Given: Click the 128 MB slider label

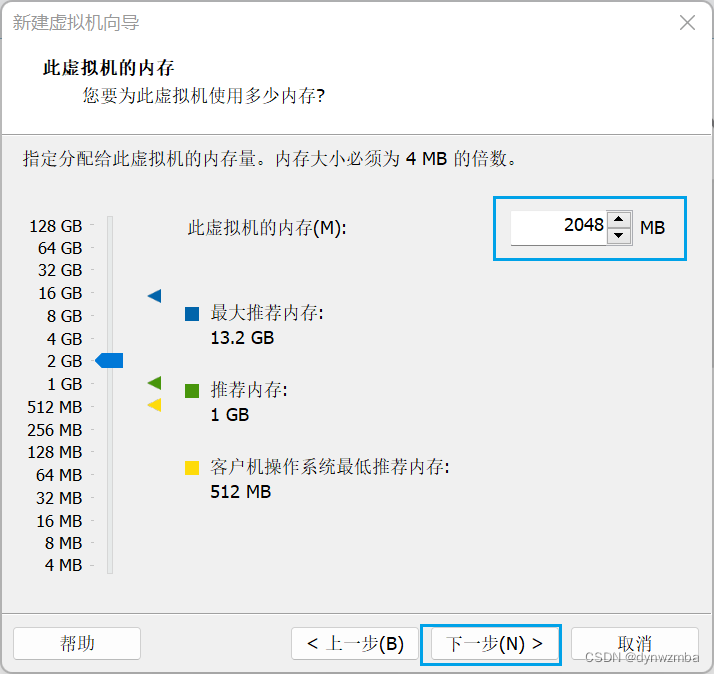Looking at the screenshot, I should 55,452.
